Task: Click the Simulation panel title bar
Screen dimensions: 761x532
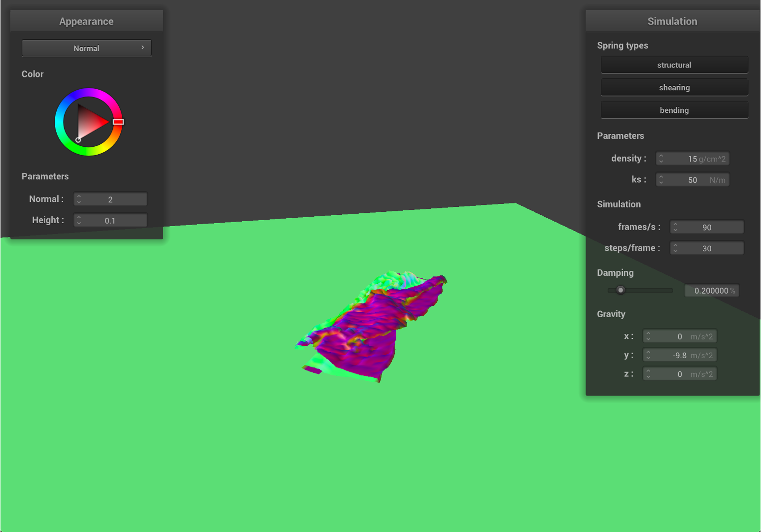Action: [x=672, y=21]
